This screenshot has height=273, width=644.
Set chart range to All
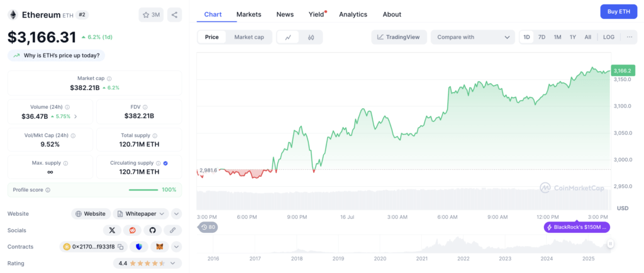(588, 37)
